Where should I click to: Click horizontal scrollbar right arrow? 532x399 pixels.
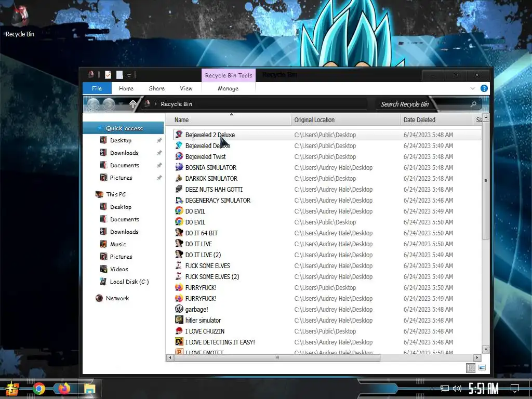point(477,357)
